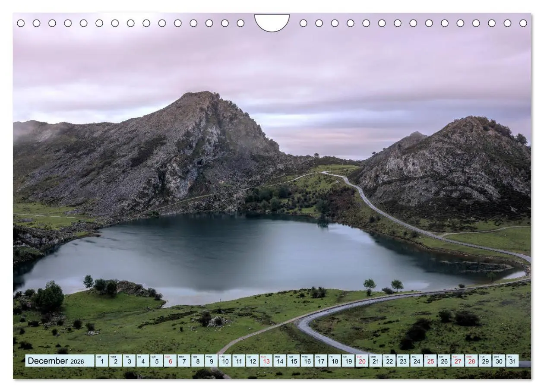Pick the Thu 3 date cell
The image size is (544, 392).
click(x=129, y=361)
